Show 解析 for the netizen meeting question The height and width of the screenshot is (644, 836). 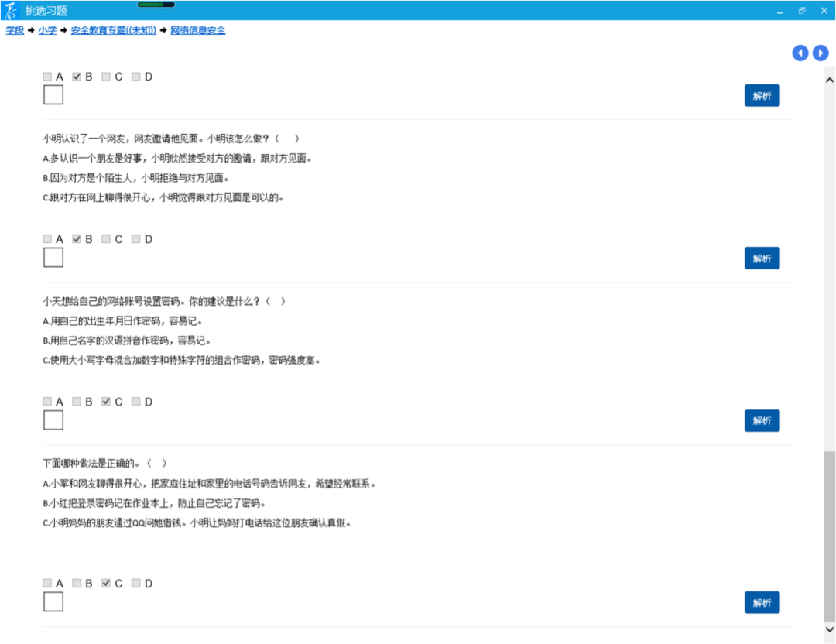point(762,259)
